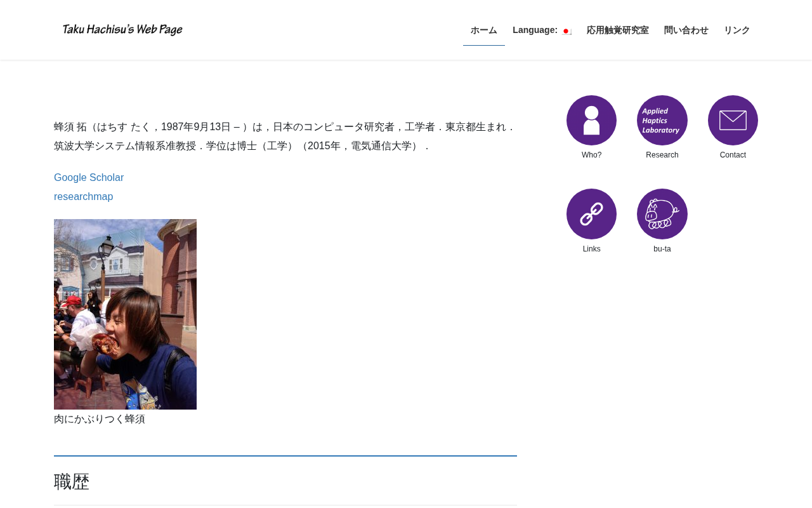Click the bu-ta text label

tap(662, 249)
